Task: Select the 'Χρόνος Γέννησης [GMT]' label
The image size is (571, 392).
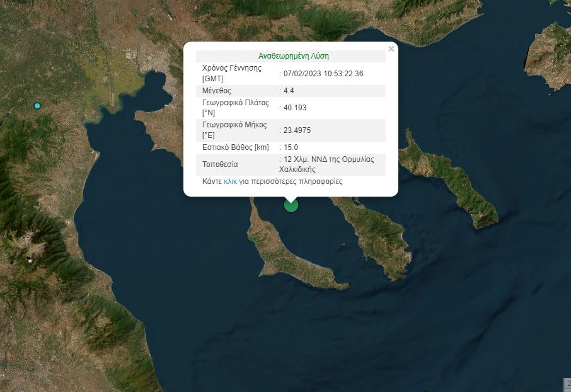Action: (232, 73)
